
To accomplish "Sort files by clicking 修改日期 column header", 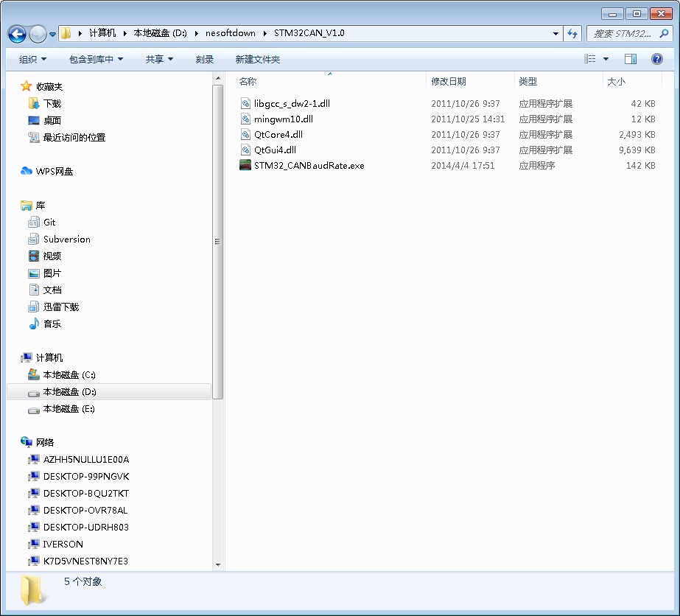I will pyautogui.click(x=449, y=81).
